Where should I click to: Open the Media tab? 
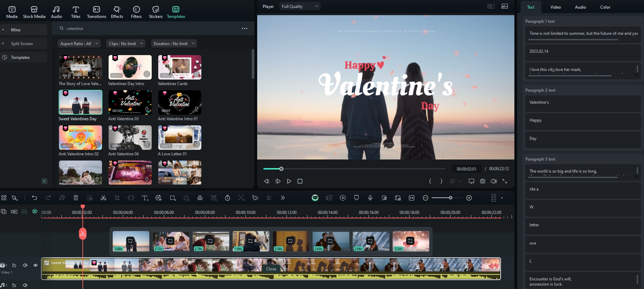click(12, 12)
